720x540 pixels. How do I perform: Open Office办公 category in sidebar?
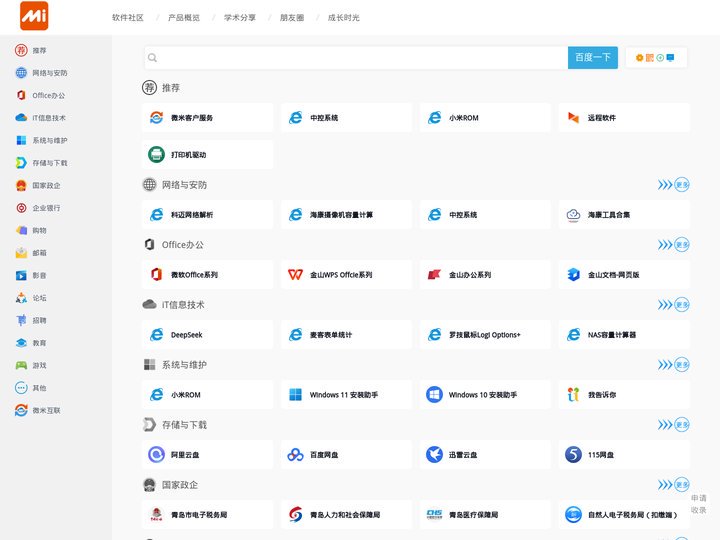pyautogui.click(x=40, y=95)
